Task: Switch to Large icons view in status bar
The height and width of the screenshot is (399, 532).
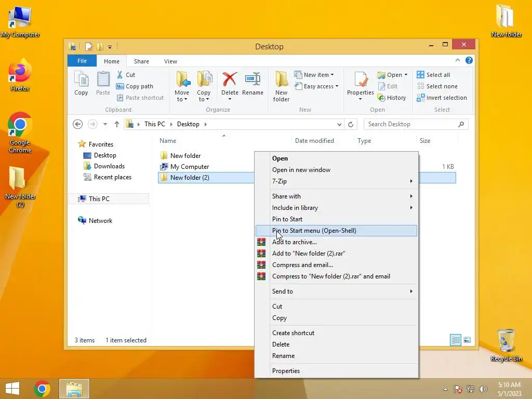Action: coord(467,340)
